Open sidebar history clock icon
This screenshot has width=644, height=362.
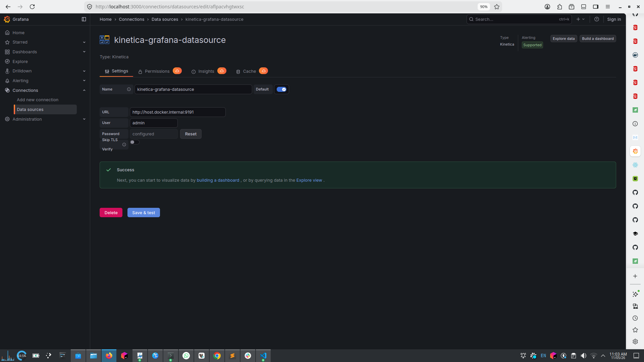coord(635,318)
